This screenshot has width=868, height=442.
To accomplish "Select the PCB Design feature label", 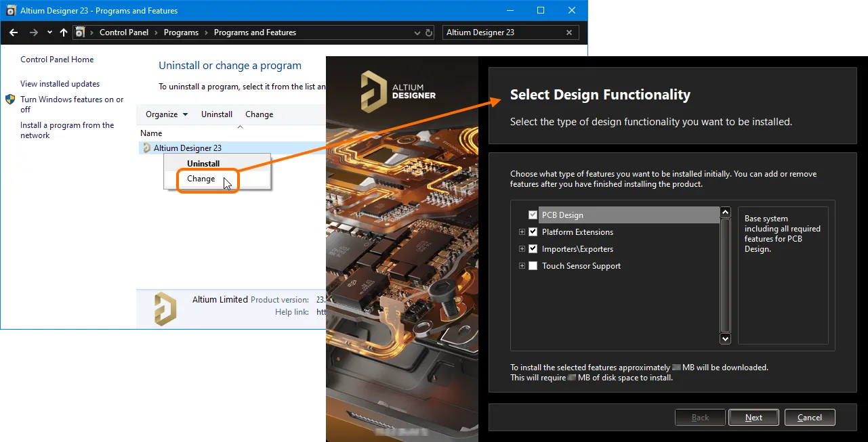I will click(x=562, y=215).
